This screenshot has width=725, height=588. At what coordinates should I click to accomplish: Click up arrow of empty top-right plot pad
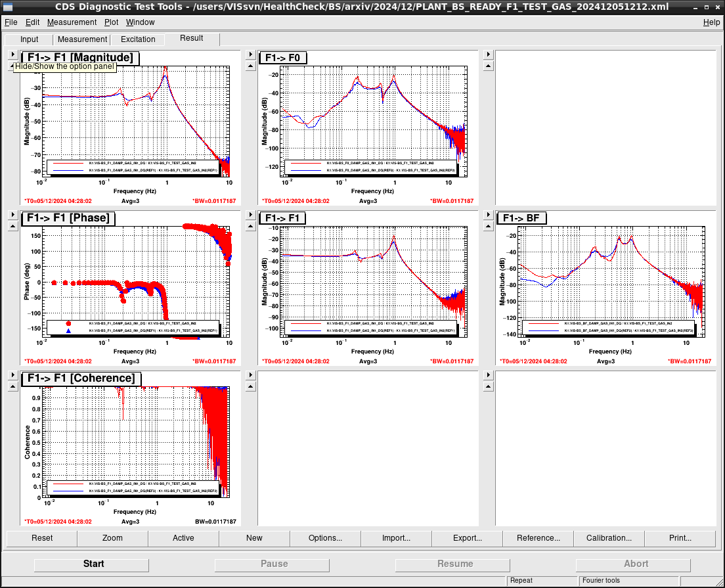coord(489,66)
